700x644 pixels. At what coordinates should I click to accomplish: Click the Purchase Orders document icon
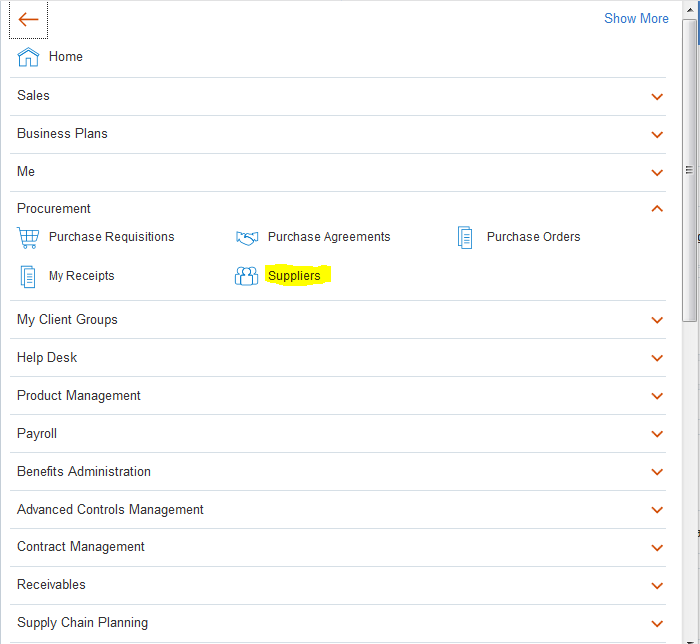465,237
